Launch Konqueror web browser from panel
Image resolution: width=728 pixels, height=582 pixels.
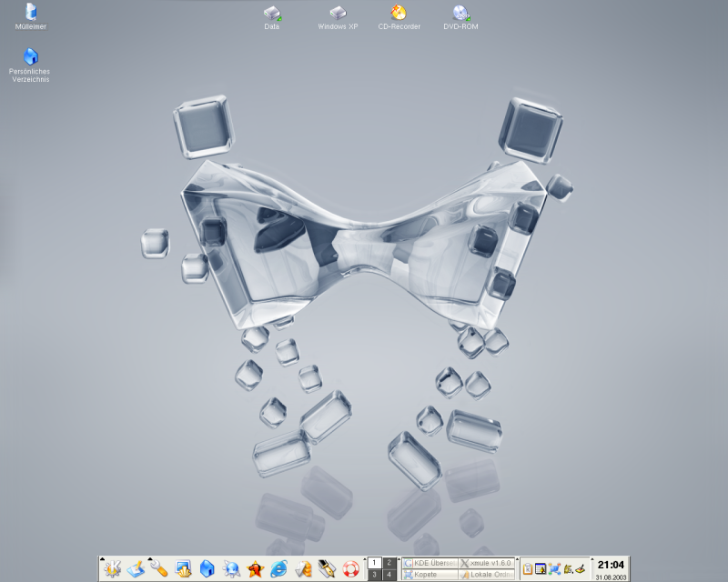[x=231, y=569]
